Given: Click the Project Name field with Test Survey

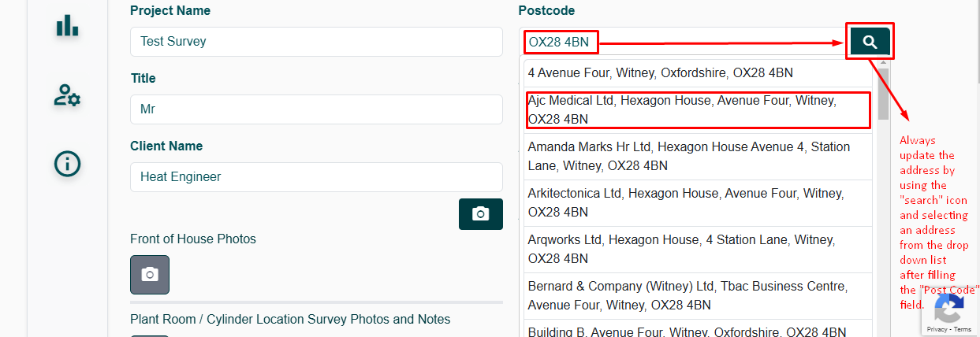Looking at the screenshot, I should (x=315, y=42).
